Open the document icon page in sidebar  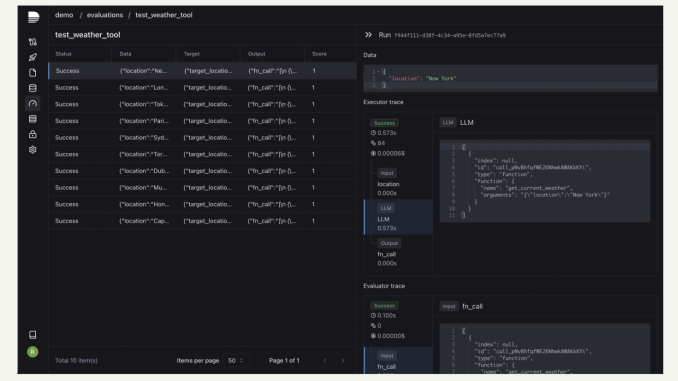(x=33, y=73)
